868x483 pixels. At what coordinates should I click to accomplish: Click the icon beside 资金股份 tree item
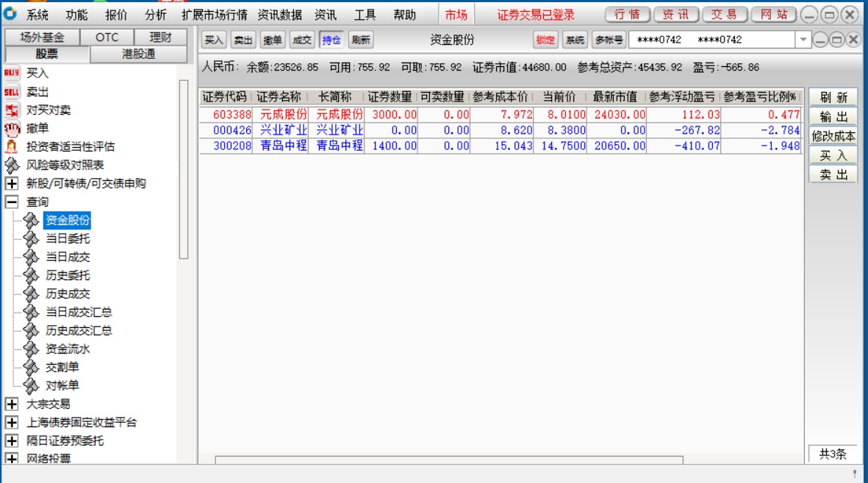pos(32,221)
